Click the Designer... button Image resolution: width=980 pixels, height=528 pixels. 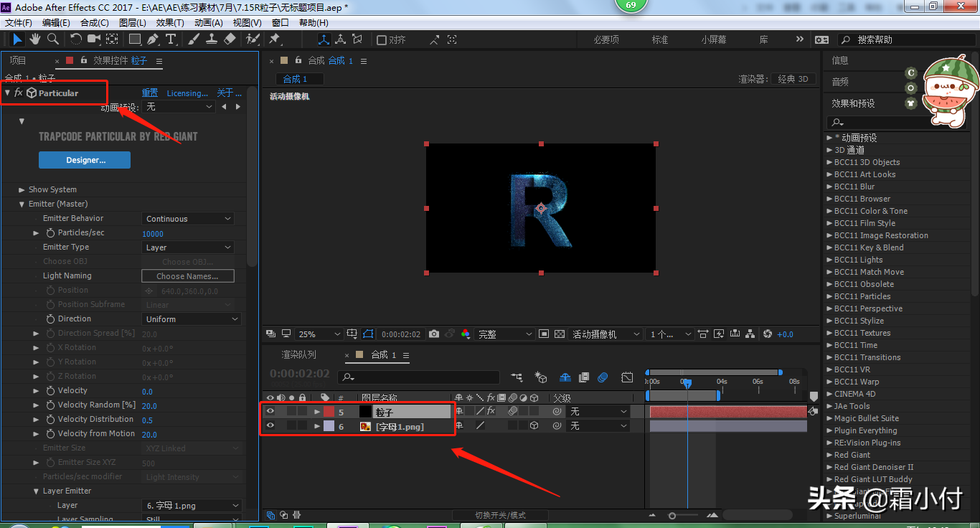pos(85,160)
